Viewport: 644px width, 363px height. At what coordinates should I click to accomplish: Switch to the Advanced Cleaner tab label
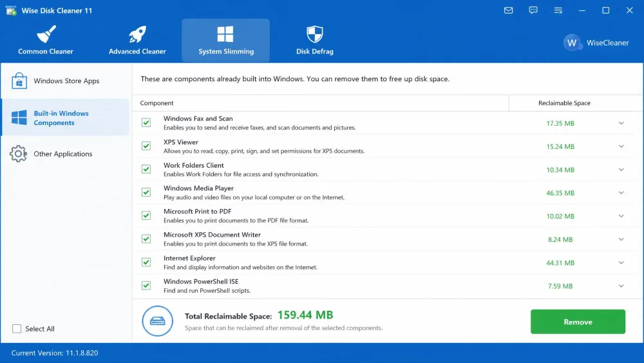pyautogui.click(x=137, y=52)
